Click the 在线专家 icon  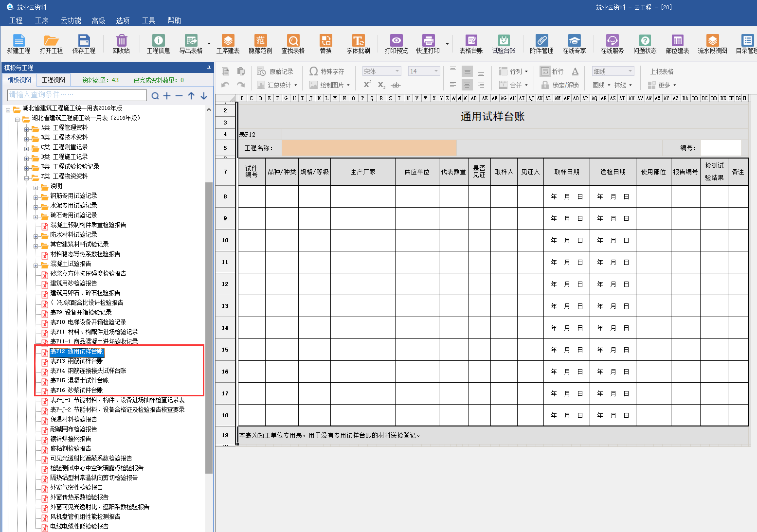coord(574,43)
